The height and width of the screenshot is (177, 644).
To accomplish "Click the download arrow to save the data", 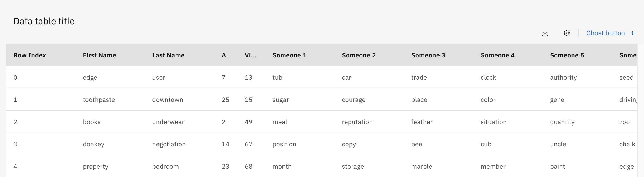I will point(545,33).
